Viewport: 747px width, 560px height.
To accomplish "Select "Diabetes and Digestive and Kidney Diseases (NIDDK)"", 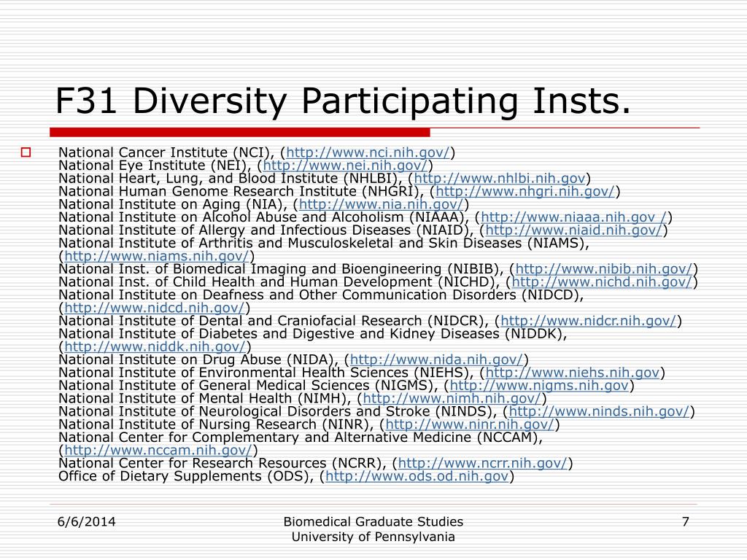I will click(x=379, y=334).
